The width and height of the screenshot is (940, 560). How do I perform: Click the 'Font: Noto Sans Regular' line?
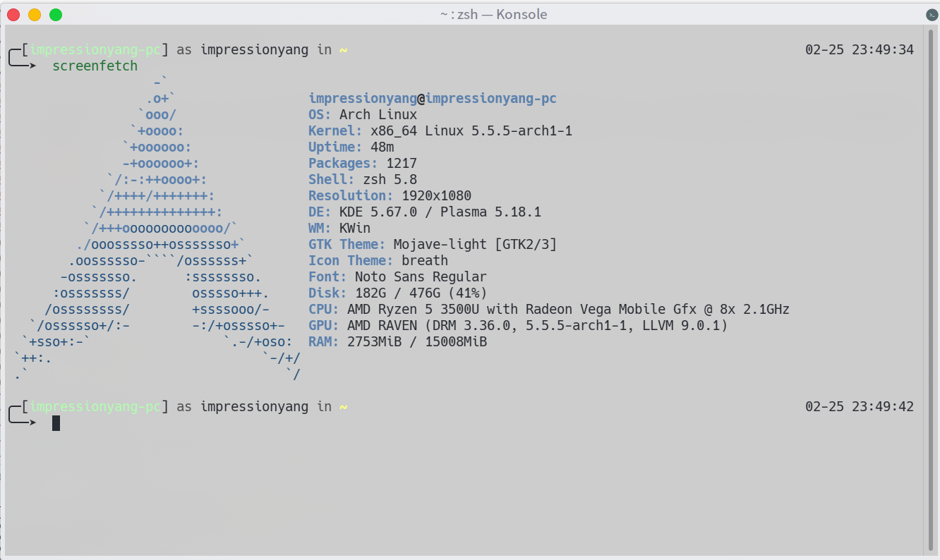point(397,277)
